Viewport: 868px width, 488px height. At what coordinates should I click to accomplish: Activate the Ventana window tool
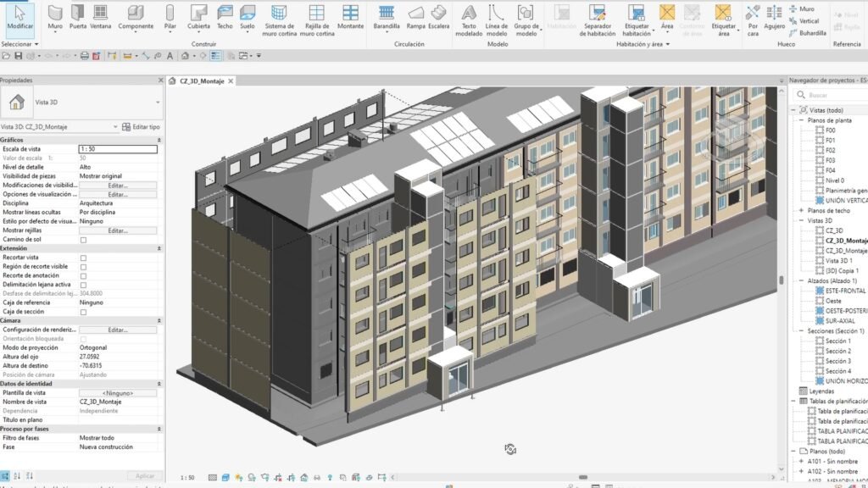coord(100,18)
